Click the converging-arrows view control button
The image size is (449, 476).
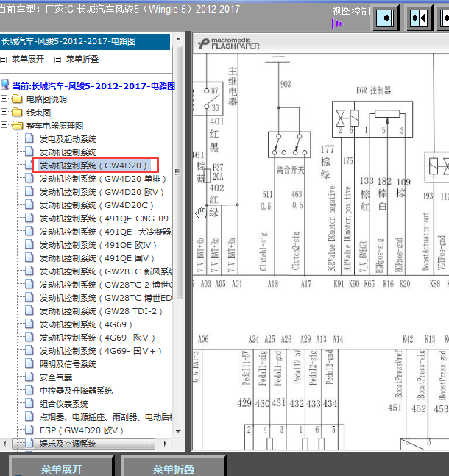pos(420,18)
